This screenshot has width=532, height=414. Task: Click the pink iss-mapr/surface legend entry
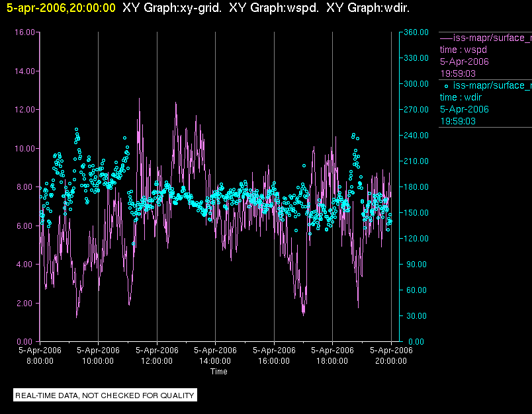(x=492, y=38)
